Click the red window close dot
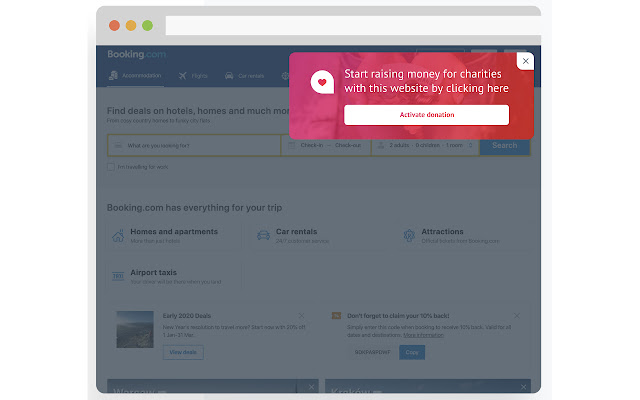 (114, 26)
